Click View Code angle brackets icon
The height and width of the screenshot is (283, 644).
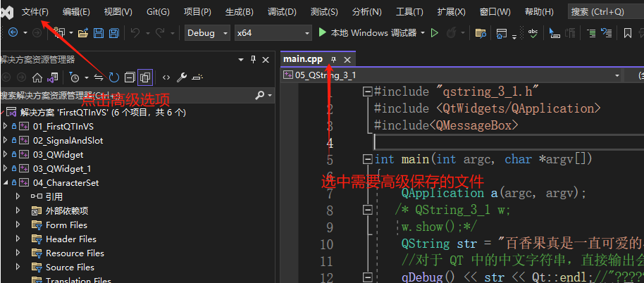pyautogui.click(x=166, y=77)
